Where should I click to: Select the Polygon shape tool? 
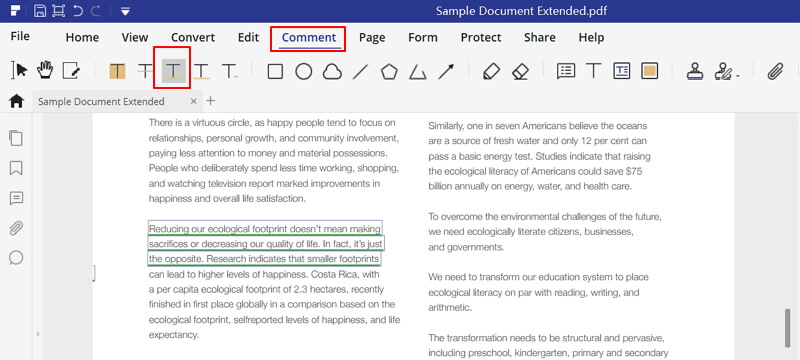click(389, 71)
